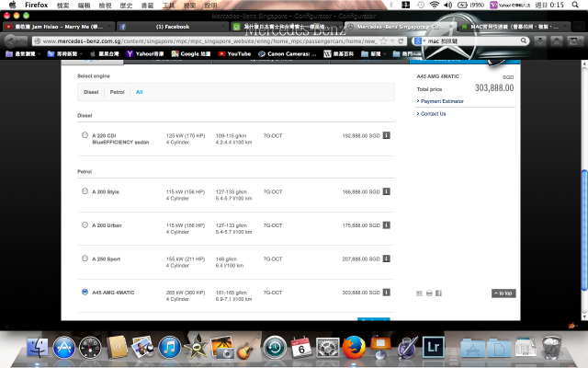Open the Payment Estimator link

tap(440, 101)
